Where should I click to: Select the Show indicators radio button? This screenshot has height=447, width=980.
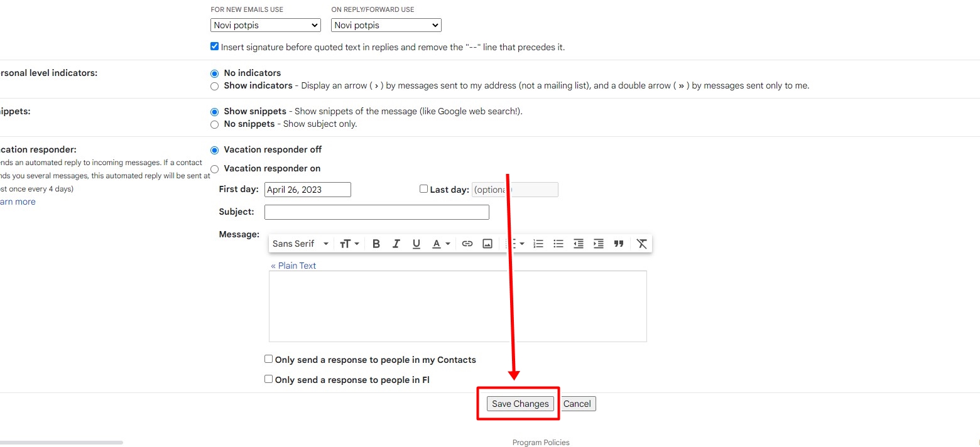[215, 86]
